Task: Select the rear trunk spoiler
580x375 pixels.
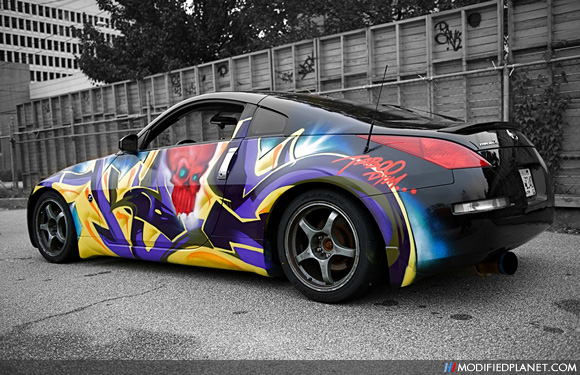Action: coord(481,126)
